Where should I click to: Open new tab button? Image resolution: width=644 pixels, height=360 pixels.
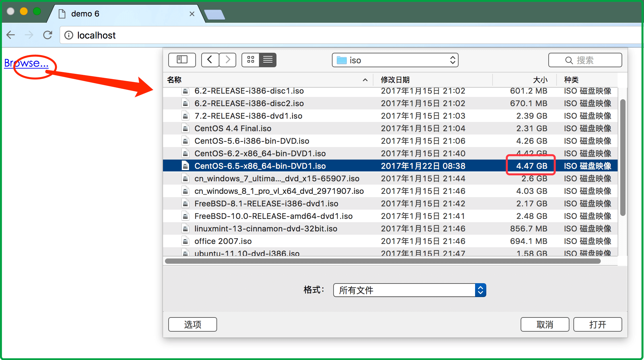tap(214, 15)
